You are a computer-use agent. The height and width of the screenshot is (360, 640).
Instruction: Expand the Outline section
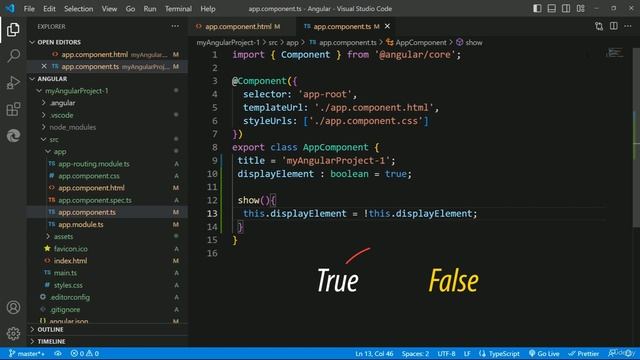point(50,329)
